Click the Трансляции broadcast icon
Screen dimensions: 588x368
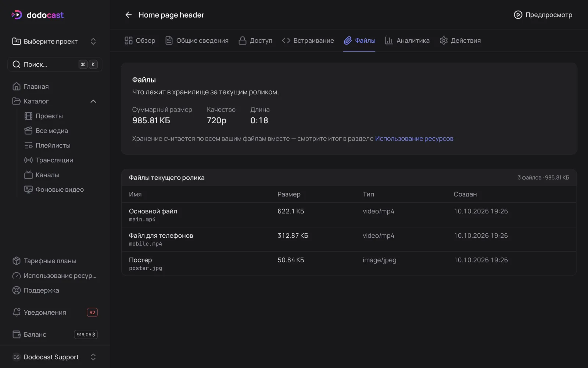pos(28,160)
